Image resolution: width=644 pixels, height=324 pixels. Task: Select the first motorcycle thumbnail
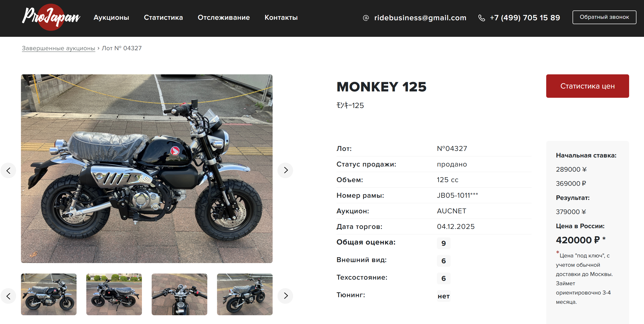[49, 294]
